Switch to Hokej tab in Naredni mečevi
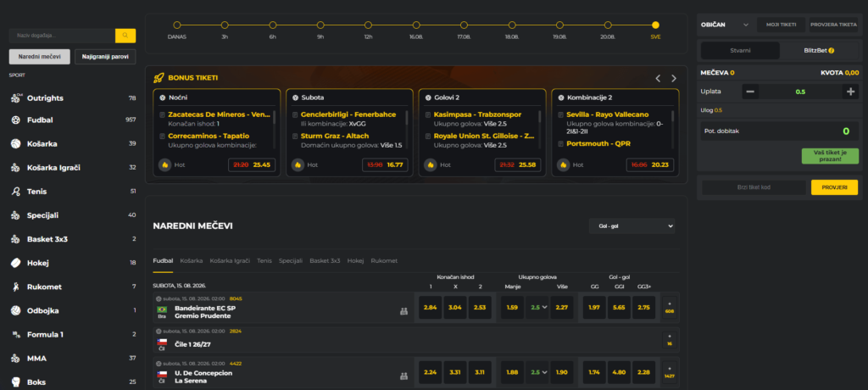The image size is (868, 390). (355, 260)
